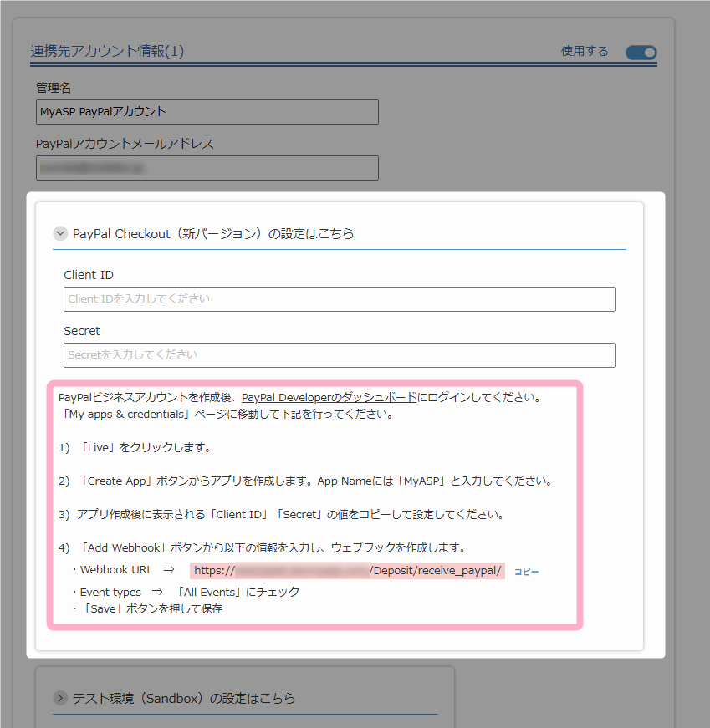
Task: Collapse PayPal Checkout section using chevron icon
Action: (x=60, y=234)
